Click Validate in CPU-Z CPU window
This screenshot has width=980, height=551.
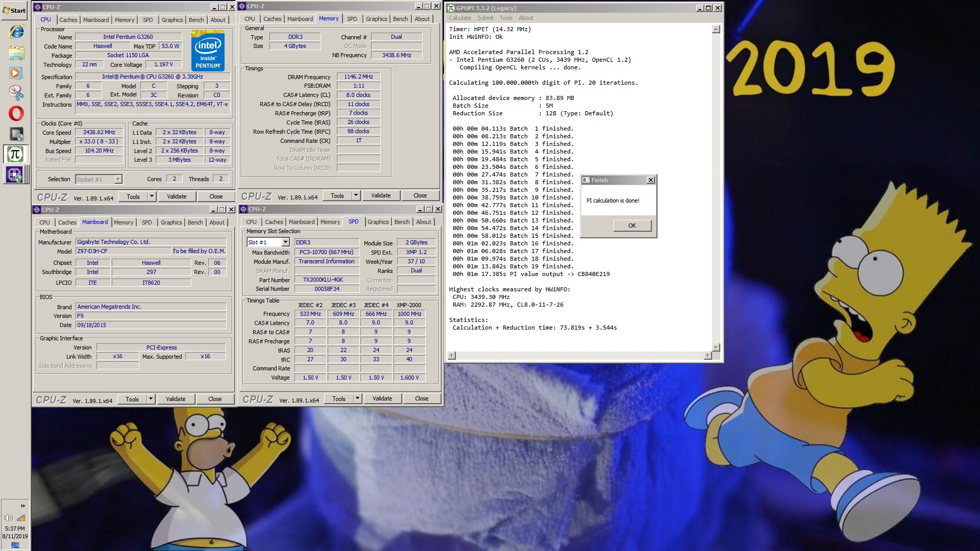pyautogui.click(x=177, y=196)
